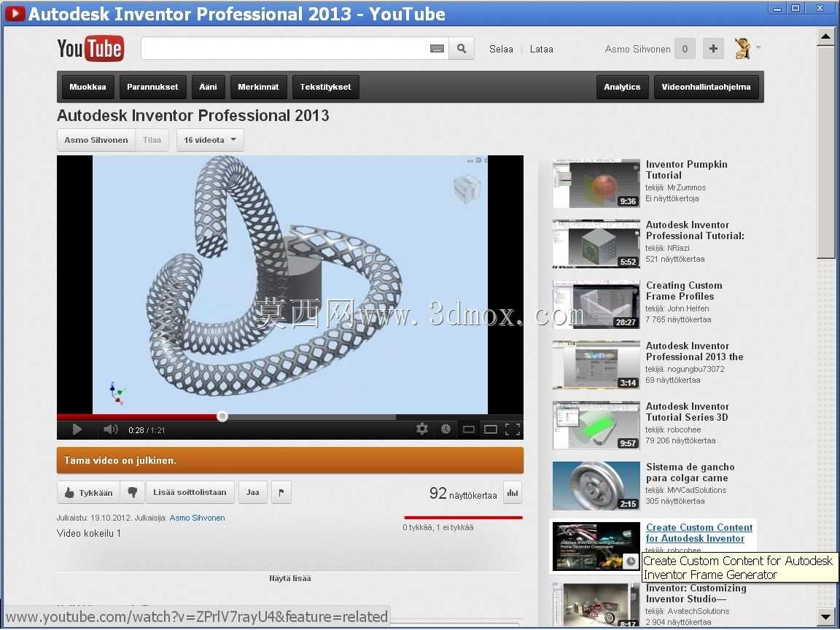This screenshot has height=630, width=840.
Task: Click the Tilaa subscribe button
Action: click(152, 140)
